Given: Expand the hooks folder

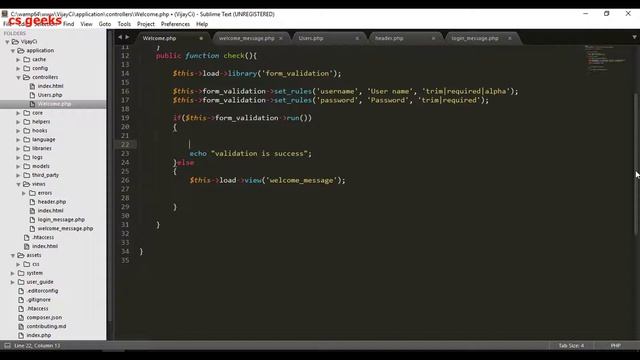Looking at the screenshot, I should click(18, 131).
